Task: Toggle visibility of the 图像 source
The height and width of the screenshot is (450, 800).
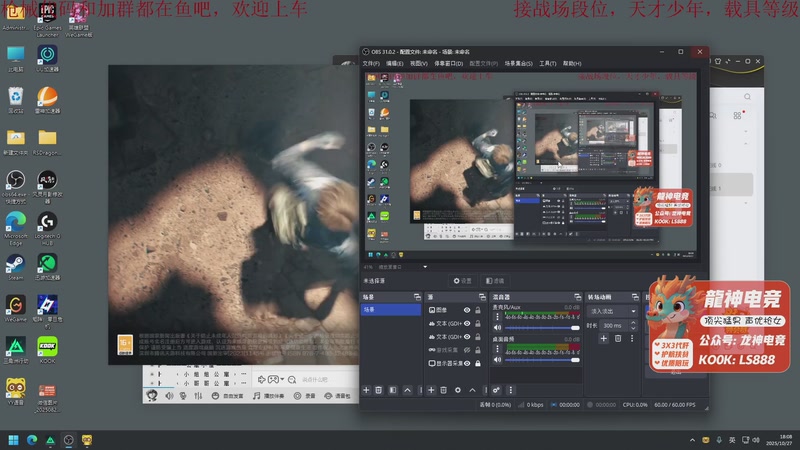Action: tap(467, 310)
